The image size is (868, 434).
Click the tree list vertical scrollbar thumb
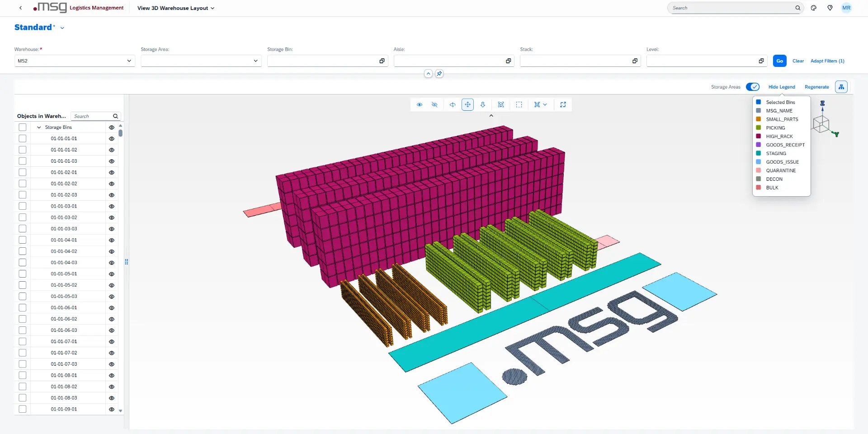coord(121,133)
